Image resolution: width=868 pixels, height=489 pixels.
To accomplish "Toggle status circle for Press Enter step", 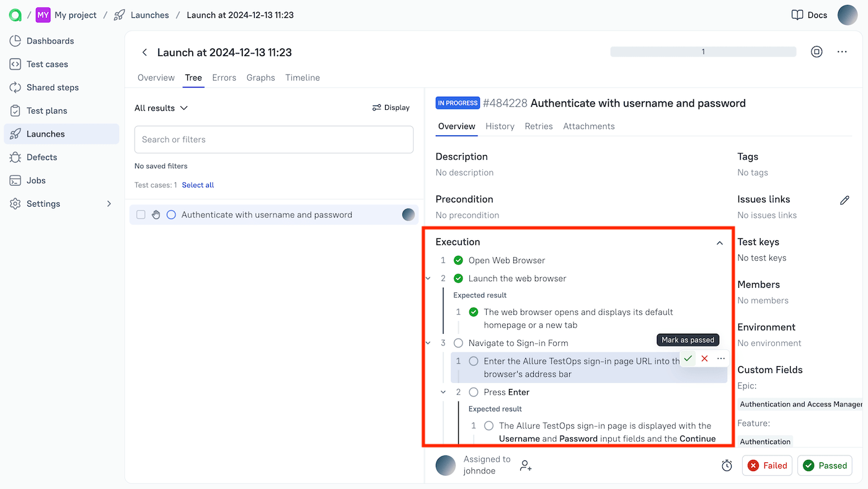I will [x=474, y=392].
